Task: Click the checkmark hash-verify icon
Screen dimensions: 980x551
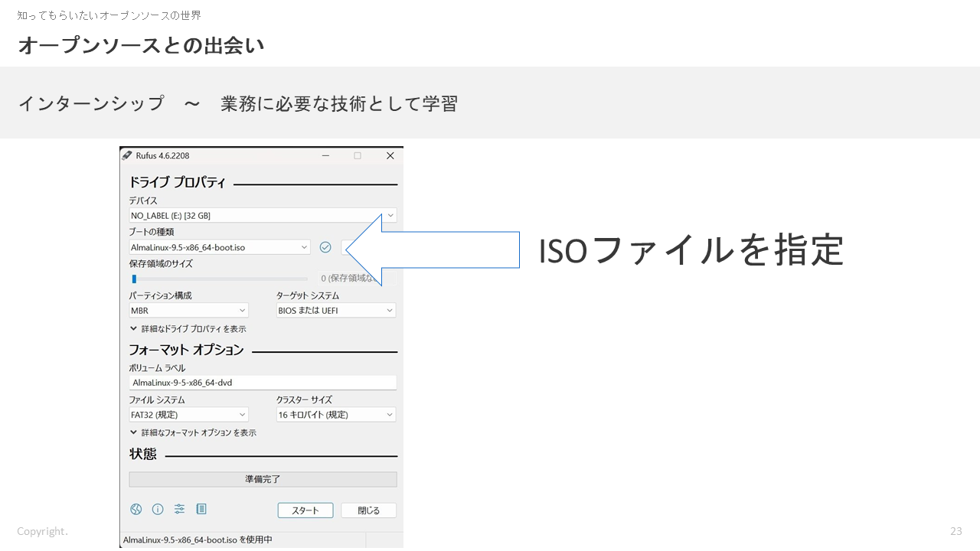Action: pyautogui.click(x=325, y=247)
